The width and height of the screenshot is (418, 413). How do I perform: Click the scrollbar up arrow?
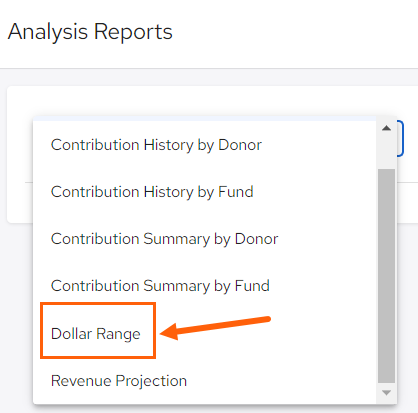[x=386, y=128]
